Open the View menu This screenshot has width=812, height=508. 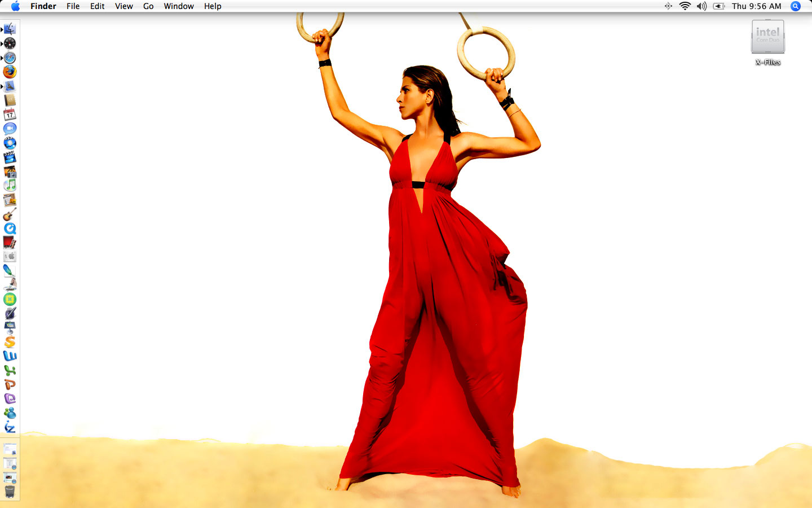[123, 6]
